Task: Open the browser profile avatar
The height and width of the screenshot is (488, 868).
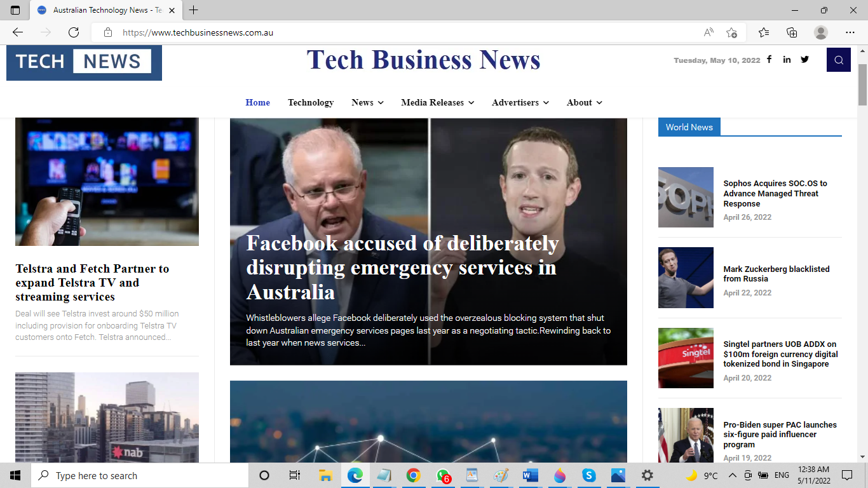Action: pos(821,32)
